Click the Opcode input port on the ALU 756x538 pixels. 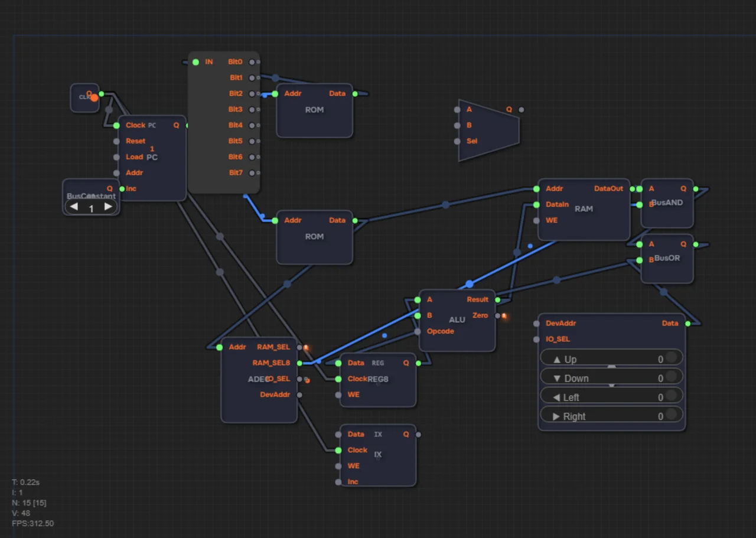tap(418, 331)
